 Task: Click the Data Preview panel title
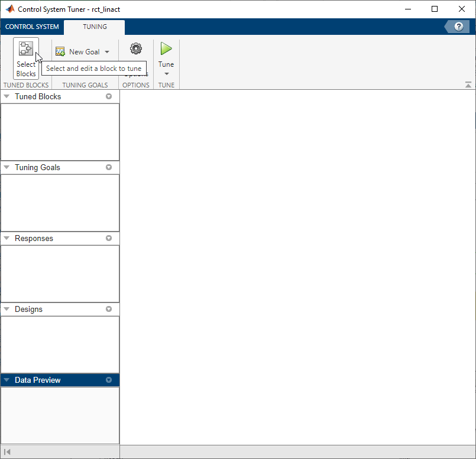[x=38, y=380]
